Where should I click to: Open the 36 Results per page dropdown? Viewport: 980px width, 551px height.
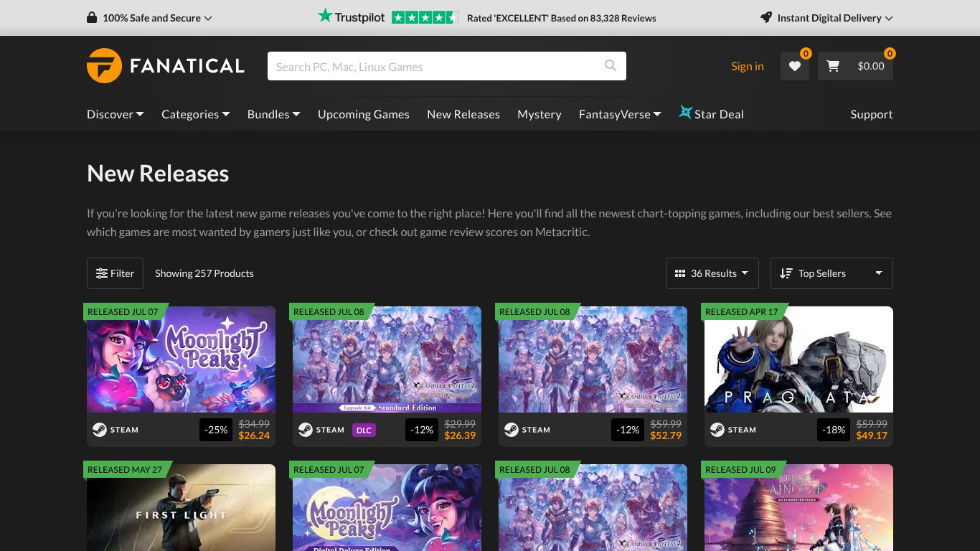[712, 273]
